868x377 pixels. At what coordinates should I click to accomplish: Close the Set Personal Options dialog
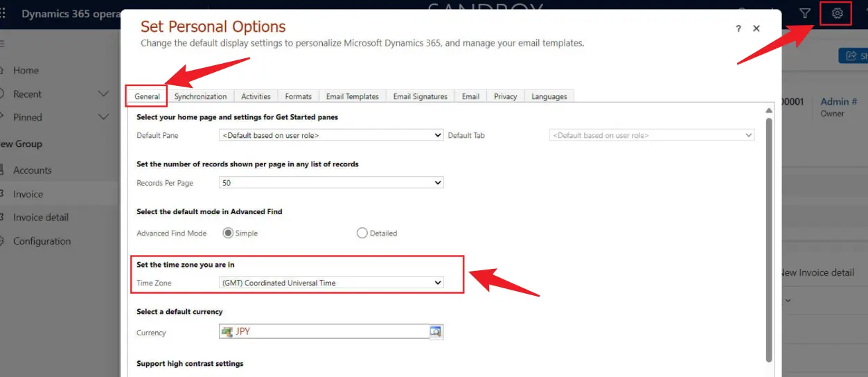point(756,28)
